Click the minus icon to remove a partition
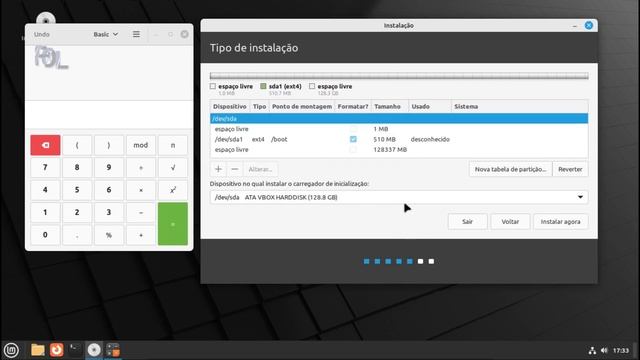Image resolution: width=640 pixels, height=360 pixels. [235, 169]
